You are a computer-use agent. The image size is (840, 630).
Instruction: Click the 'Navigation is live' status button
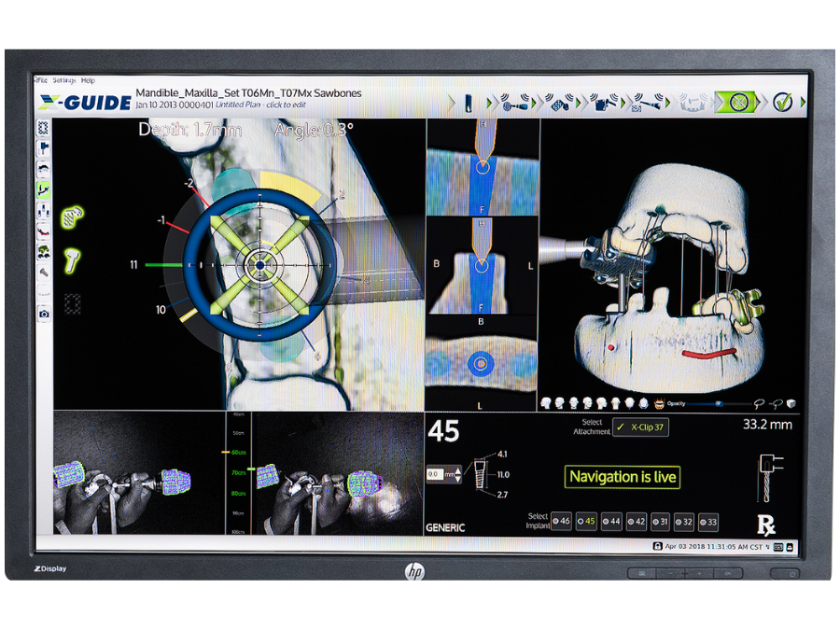tap(623, 476)
